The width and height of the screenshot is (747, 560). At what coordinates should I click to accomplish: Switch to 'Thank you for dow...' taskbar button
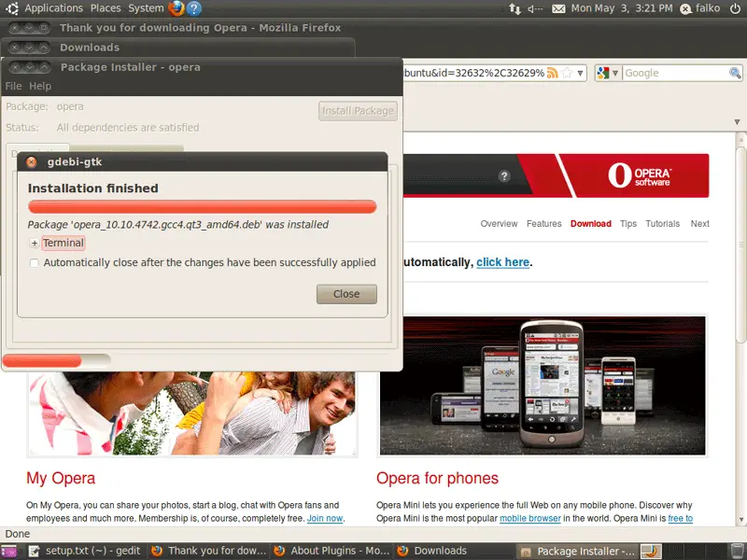208,551
